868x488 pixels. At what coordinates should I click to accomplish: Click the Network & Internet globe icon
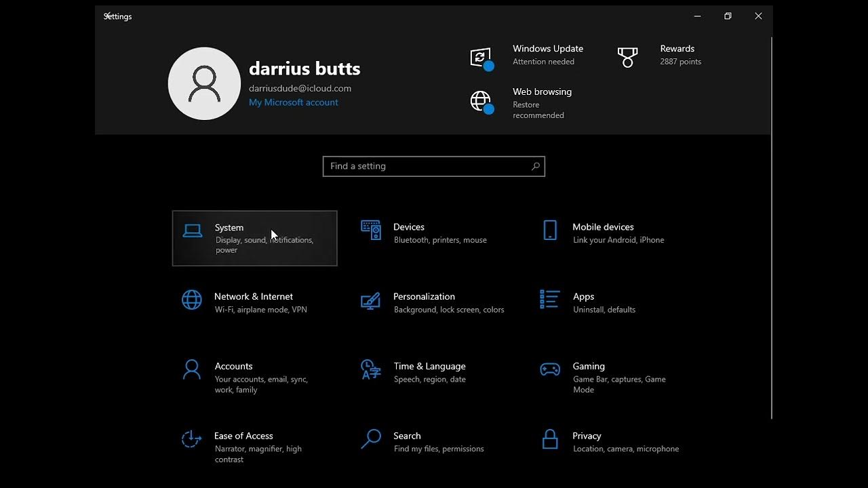[x=192, y=300]
